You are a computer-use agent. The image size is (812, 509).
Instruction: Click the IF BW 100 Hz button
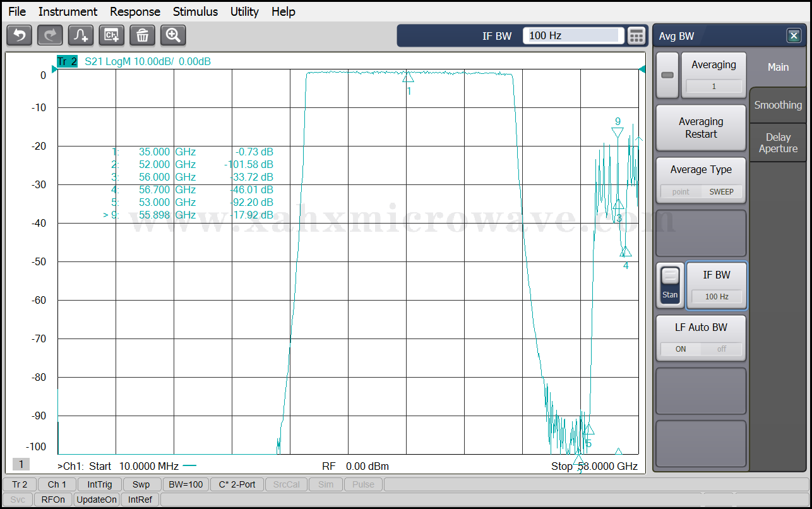pyautogui.click(x=716, y=285)
